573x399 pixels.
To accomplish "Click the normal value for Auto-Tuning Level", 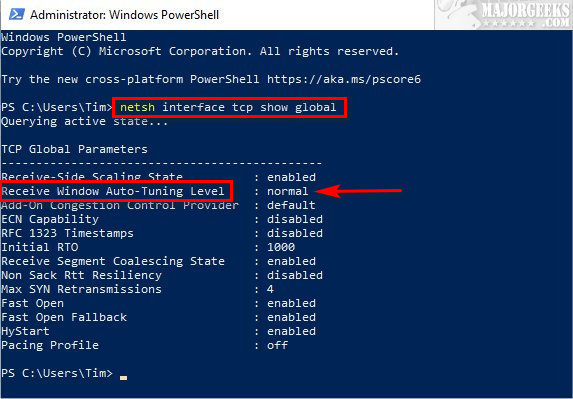I will point(288,191).
